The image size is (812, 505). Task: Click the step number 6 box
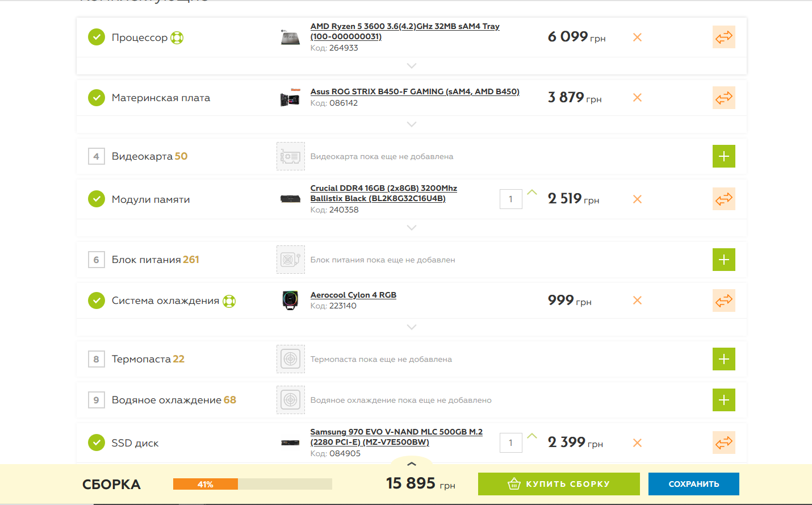(97, 260)
